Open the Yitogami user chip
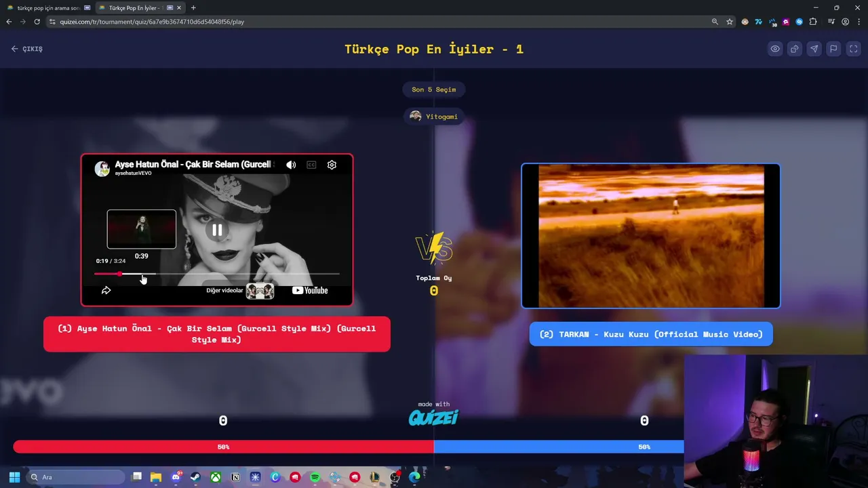This screenshot has width=868, height=488. pyautogui.click(x=434, y=117)
